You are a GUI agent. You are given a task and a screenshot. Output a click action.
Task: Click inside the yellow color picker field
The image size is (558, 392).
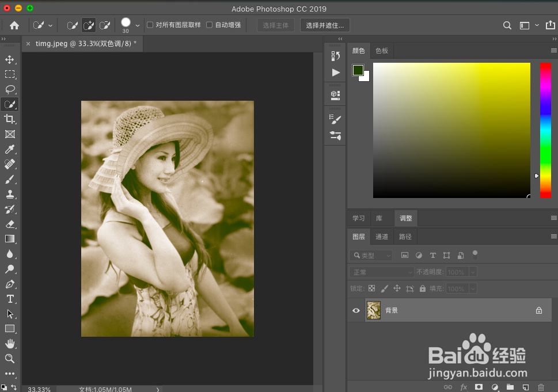click(451, 130)
